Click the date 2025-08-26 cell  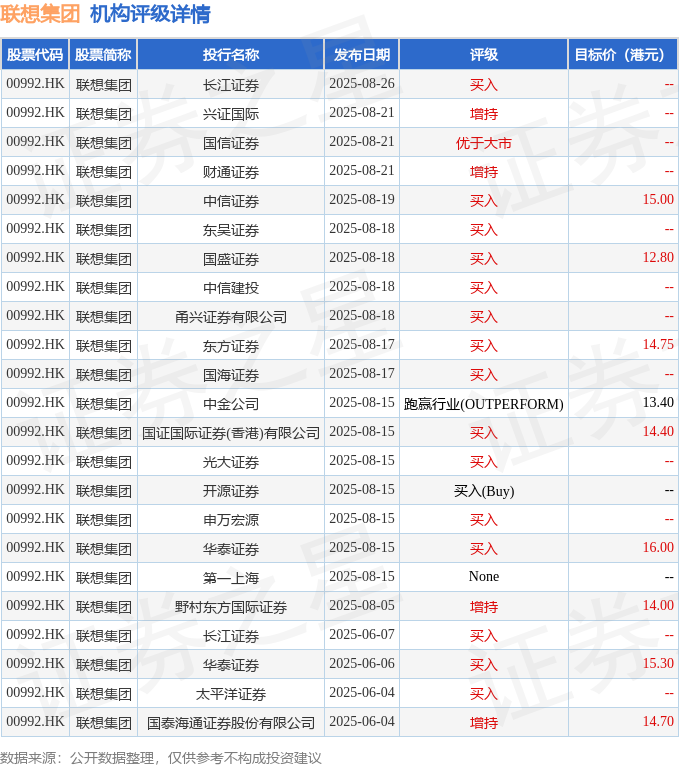pos(362,84)
